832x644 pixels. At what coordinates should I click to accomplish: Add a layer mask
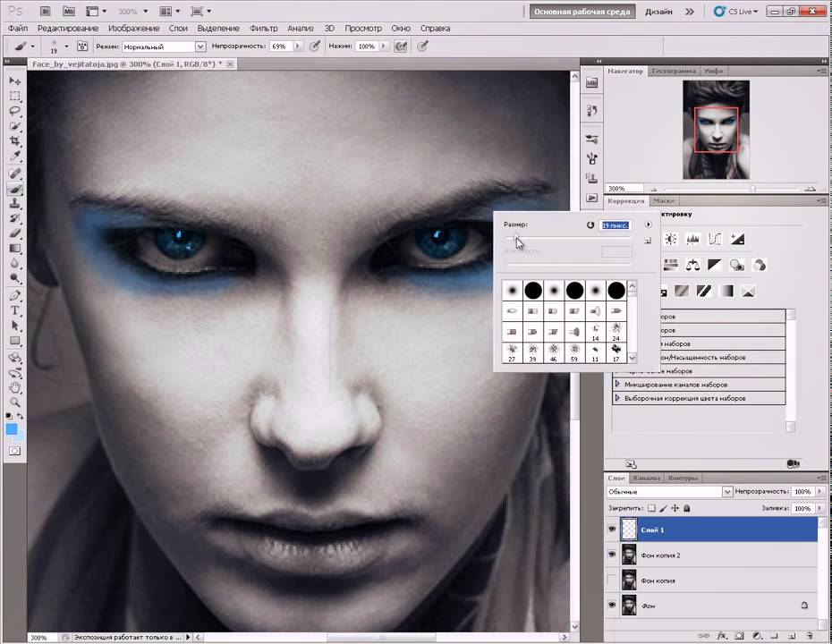(739, 636)
